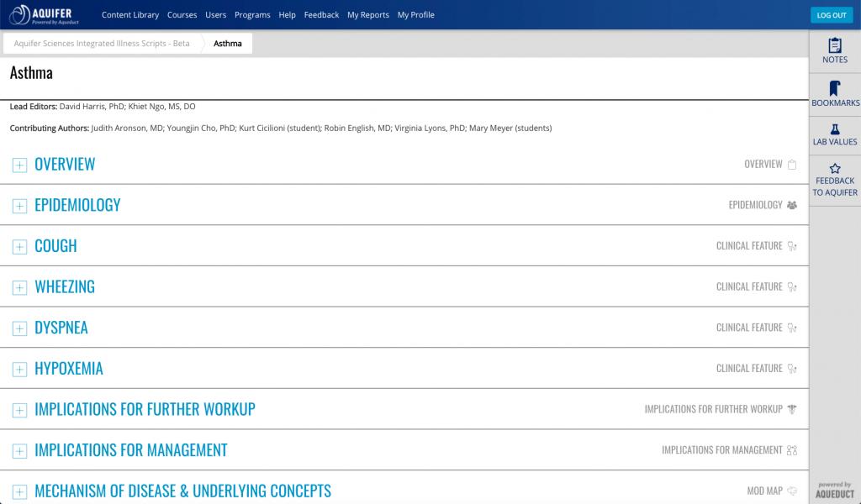
Task: Click the Feedback to Aquifer star icon
Action: point(835,168)
